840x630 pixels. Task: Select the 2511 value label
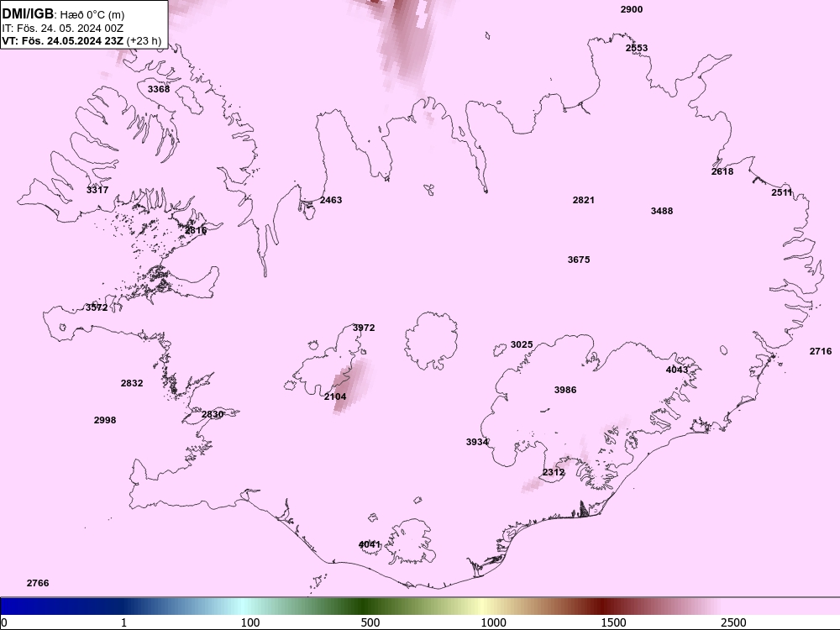pyautogui.click(x=781, y=192)
